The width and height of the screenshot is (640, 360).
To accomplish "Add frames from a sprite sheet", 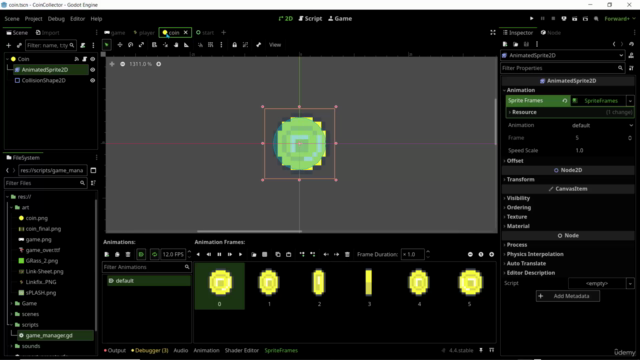I will point(264,254).
